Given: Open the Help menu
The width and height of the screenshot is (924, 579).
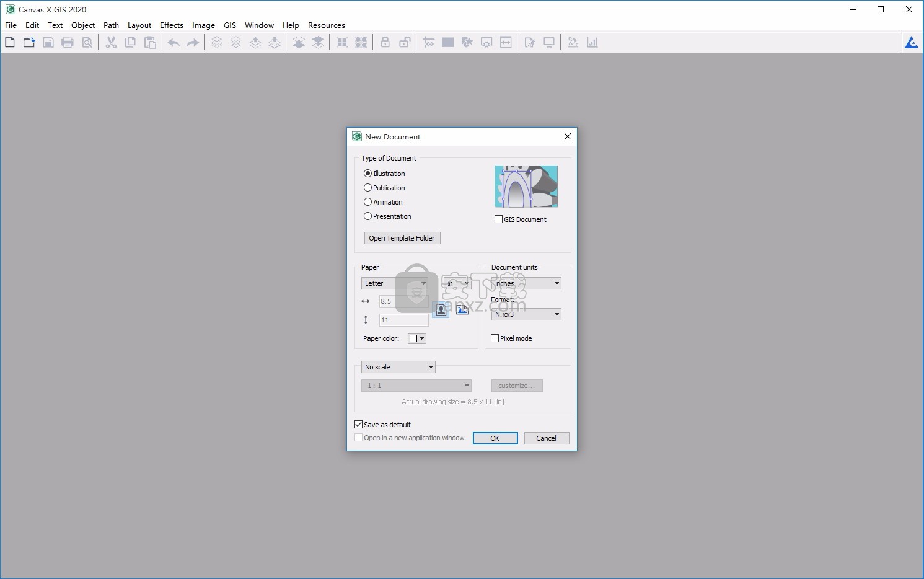Looking at the screenshot, I should point(291,25).
